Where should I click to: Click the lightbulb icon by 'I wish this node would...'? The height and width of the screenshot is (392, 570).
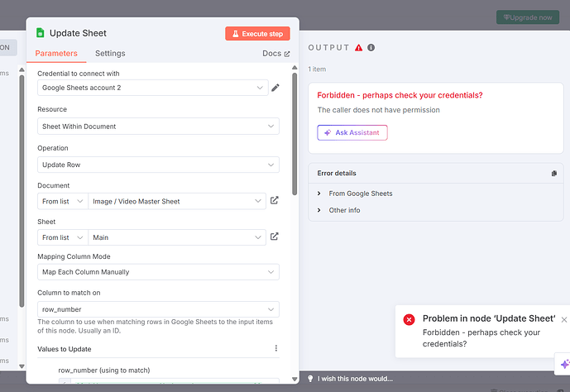coord(310,379)
